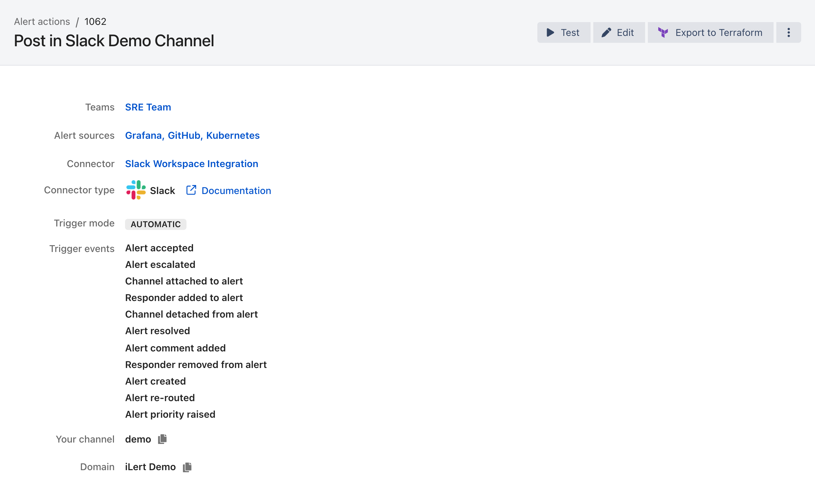Open the Kubernetes alert source link
The width and height of the screenshot is (815, 504).
coord(233,135)
